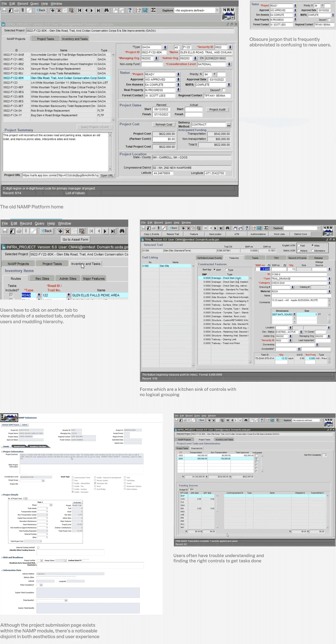
Task: Click NRM logo in NAMP home window
Action: tap(228, 14)
